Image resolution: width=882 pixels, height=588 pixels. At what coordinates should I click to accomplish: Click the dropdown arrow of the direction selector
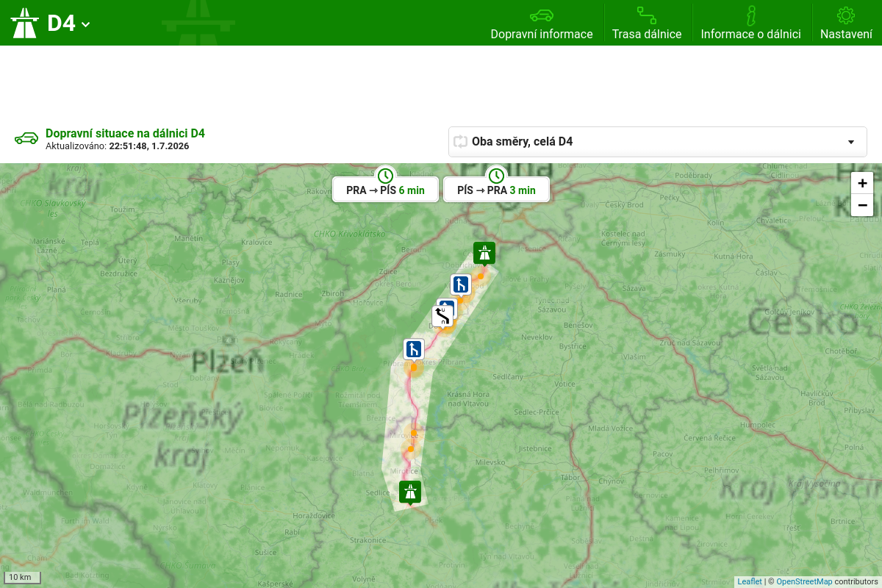851,142
